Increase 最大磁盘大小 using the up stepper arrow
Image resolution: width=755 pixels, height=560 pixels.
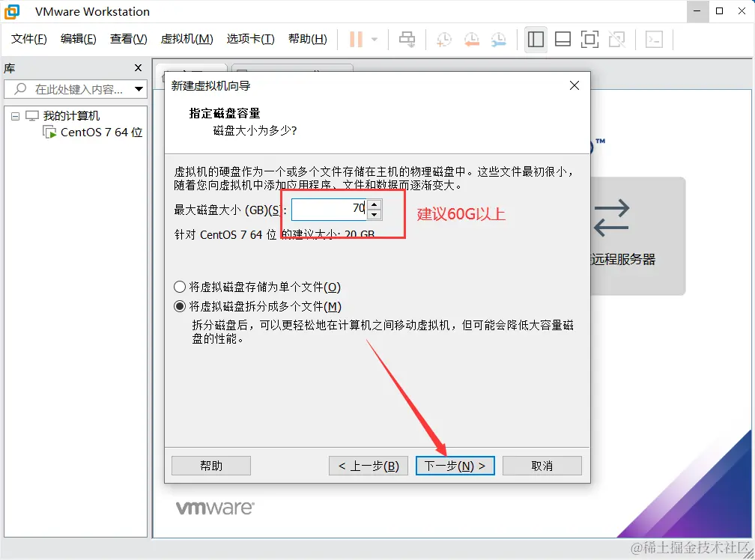[374, 204]
